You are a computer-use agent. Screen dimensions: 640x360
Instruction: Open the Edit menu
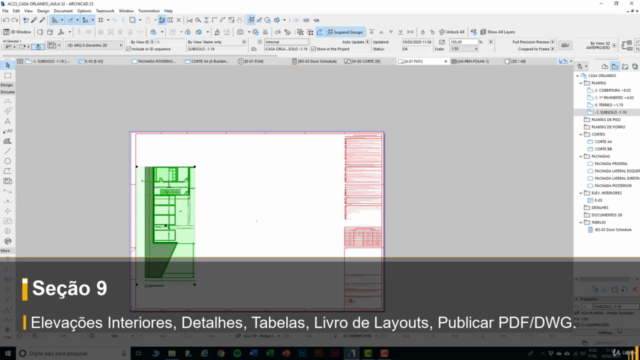pos(16,11)
